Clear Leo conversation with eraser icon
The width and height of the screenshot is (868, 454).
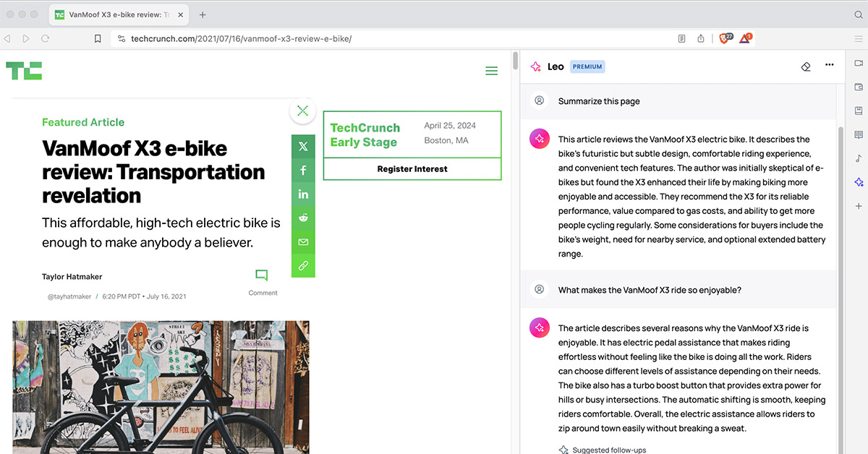806,67
